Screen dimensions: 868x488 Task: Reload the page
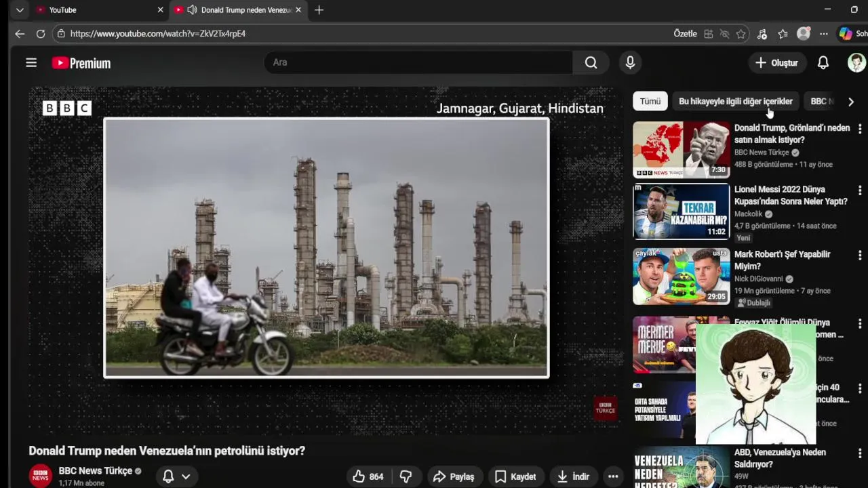pyautogui.click(x=41, y=33)
